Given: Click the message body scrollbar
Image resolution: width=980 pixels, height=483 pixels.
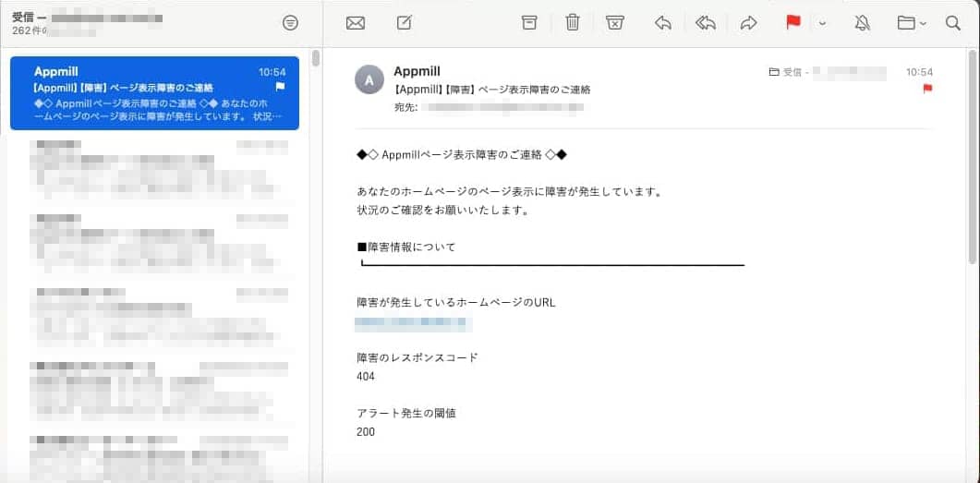Looking at the screenshot, I should 973,159.
